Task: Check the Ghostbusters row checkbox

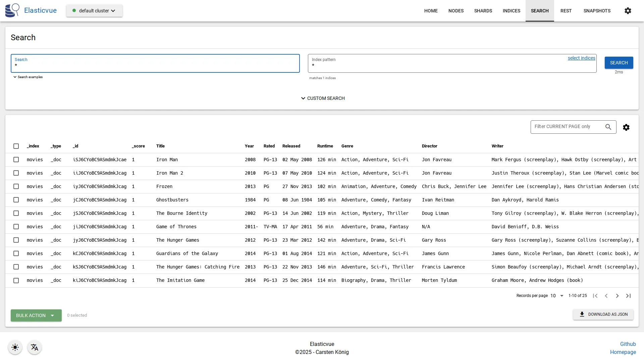Action: 16,200
